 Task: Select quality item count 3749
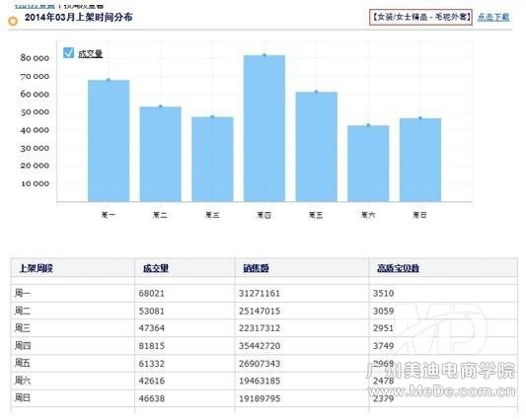click(x=383, y=346)
